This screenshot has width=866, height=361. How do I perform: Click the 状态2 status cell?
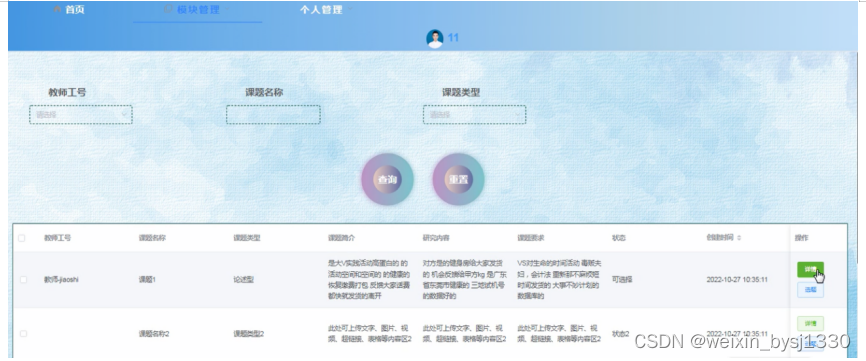coord(621,334)
